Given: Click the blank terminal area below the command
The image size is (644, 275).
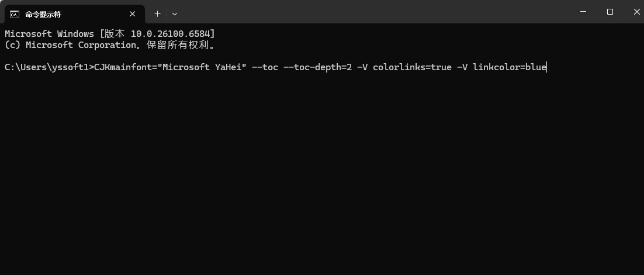Looking at the screenshot, I should tap(321, 176).
